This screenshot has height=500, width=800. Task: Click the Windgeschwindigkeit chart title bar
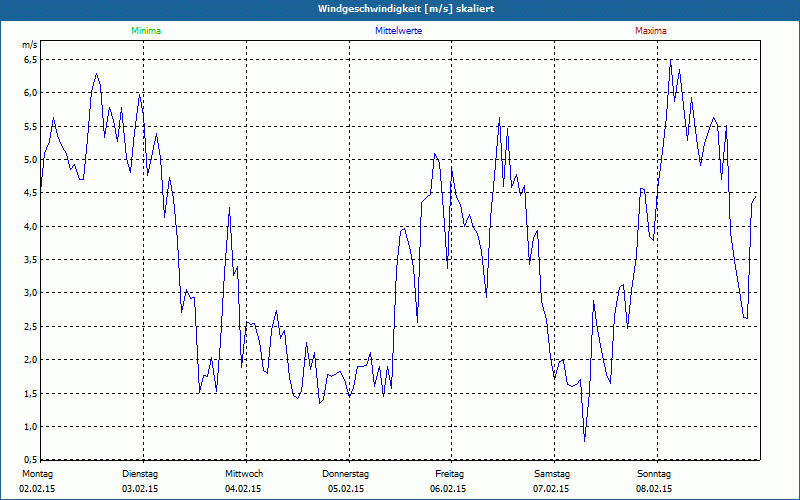click(x=400, y=9)
